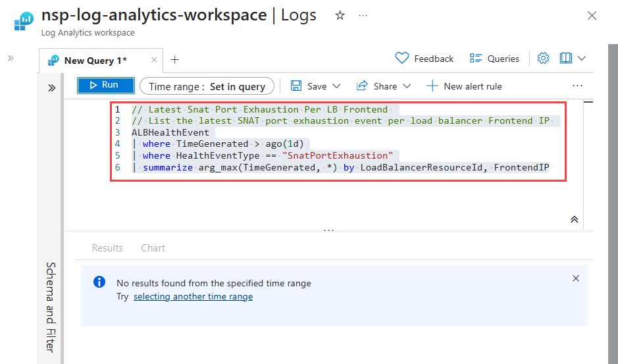
Task: Close the New Query 1 tab
Action: tap(154, 60)
